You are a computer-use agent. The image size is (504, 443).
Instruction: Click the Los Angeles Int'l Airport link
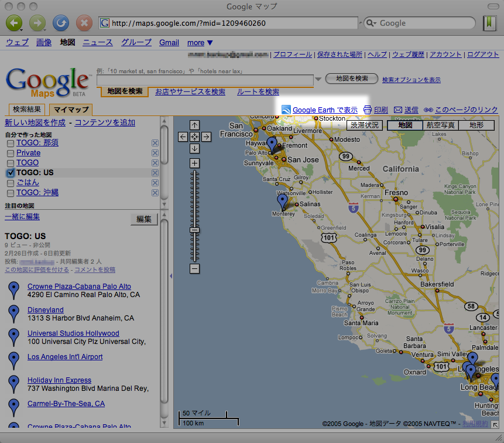65,357
